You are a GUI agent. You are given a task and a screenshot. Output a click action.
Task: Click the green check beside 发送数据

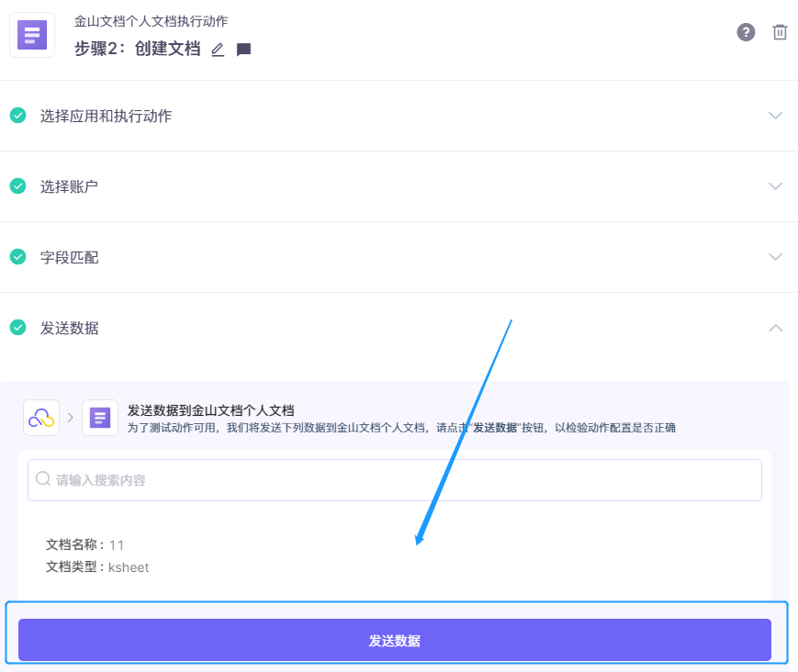click(17, 328)
